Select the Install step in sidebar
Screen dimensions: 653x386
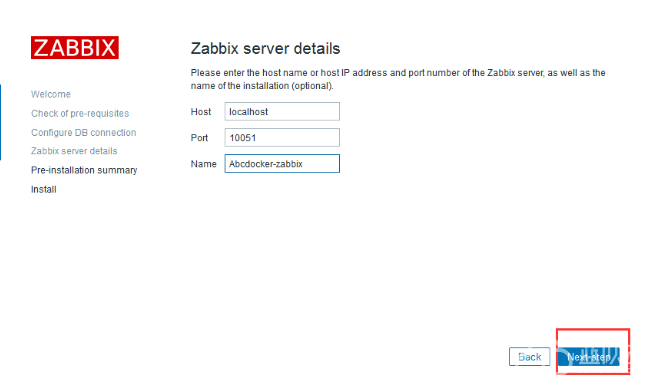(44, 189)
